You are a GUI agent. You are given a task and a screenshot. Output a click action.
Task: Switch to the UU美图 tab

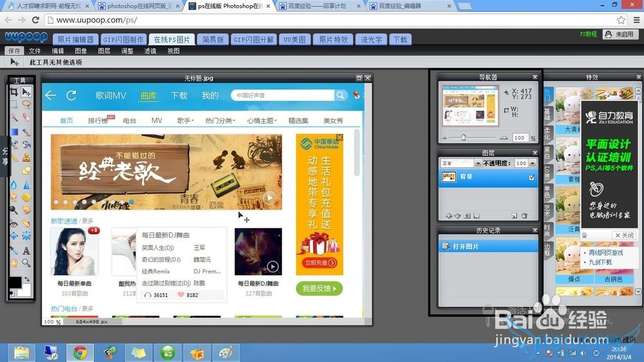[294, 39]
